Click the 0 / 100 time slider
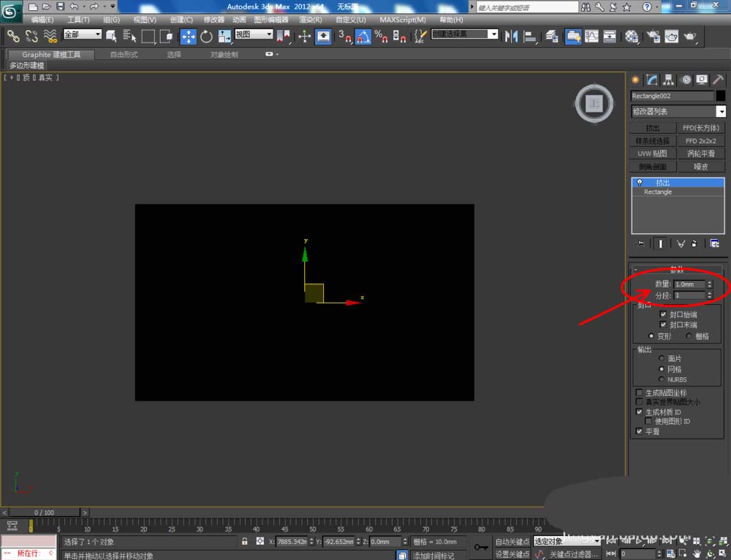Viewport: 731px width, 560px height. tap(45, 512)
